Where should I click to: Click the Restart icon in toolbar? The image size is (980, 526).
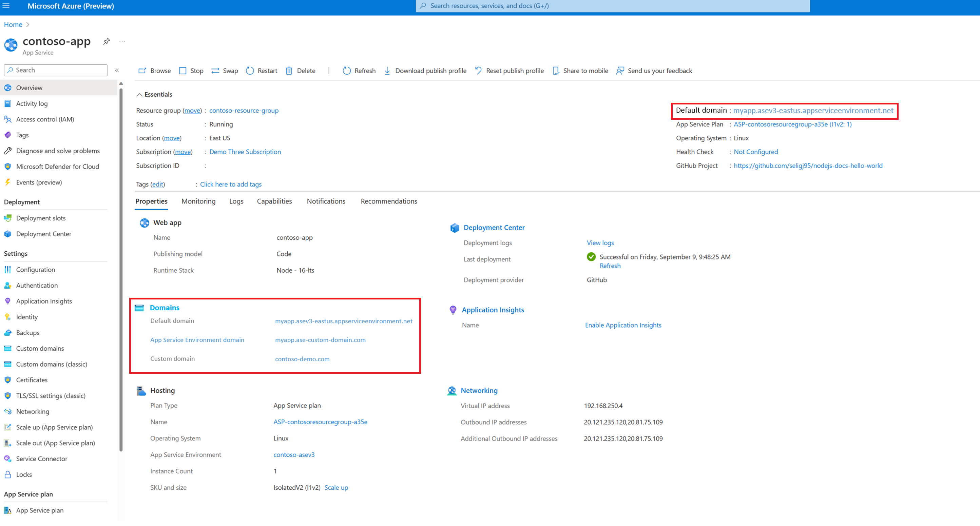pos(250,71)
